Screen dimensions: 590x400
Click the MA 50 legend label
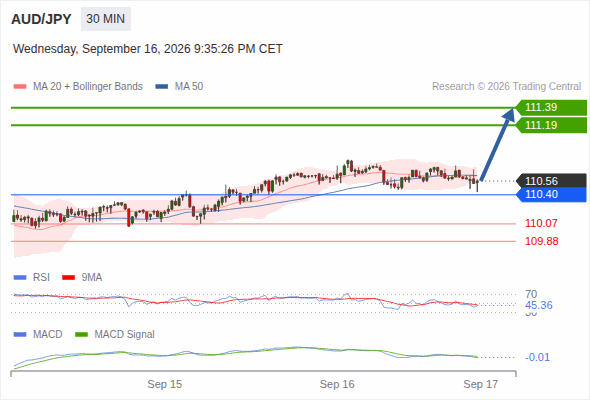189,87
